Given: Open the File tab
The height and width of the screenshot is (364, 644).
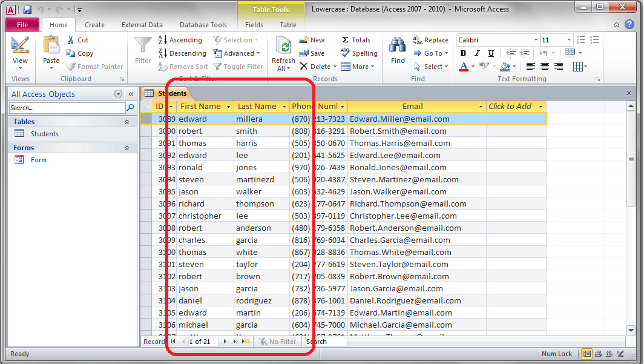Looking at the screenshot, I should 22,25.
